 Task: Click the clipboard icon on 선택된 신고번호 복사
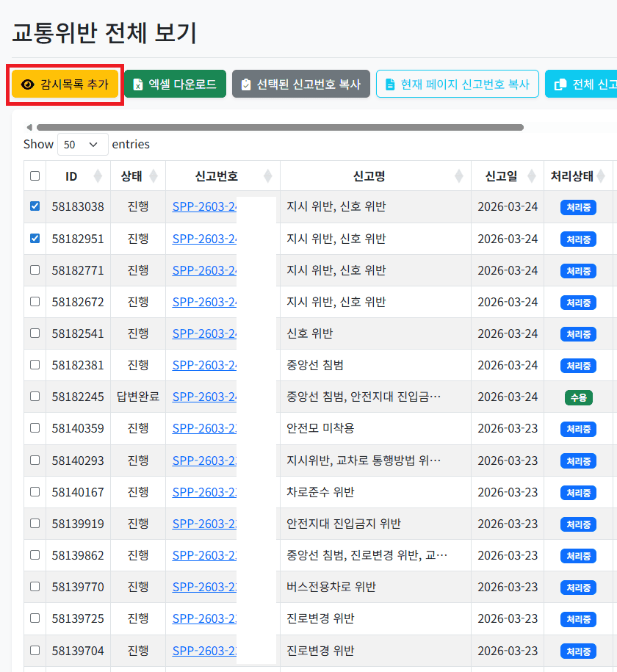[x=246, y=84]
